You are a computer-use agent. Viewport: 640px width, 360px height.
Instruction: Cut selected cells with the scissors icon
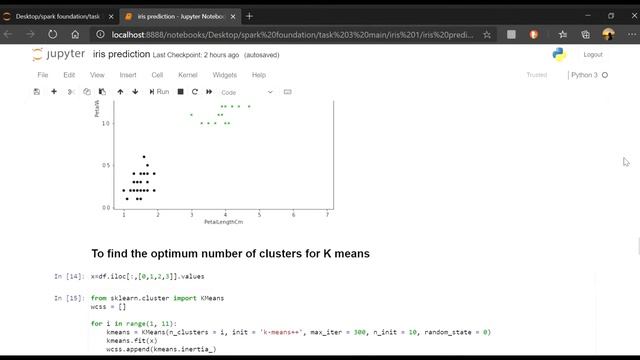[71, 92]
